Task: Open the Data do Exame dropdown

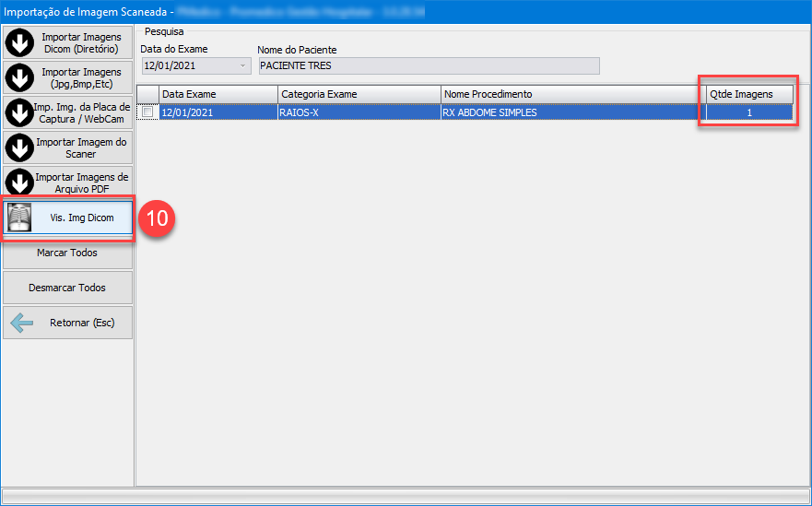Action: [x=243, y=66]
